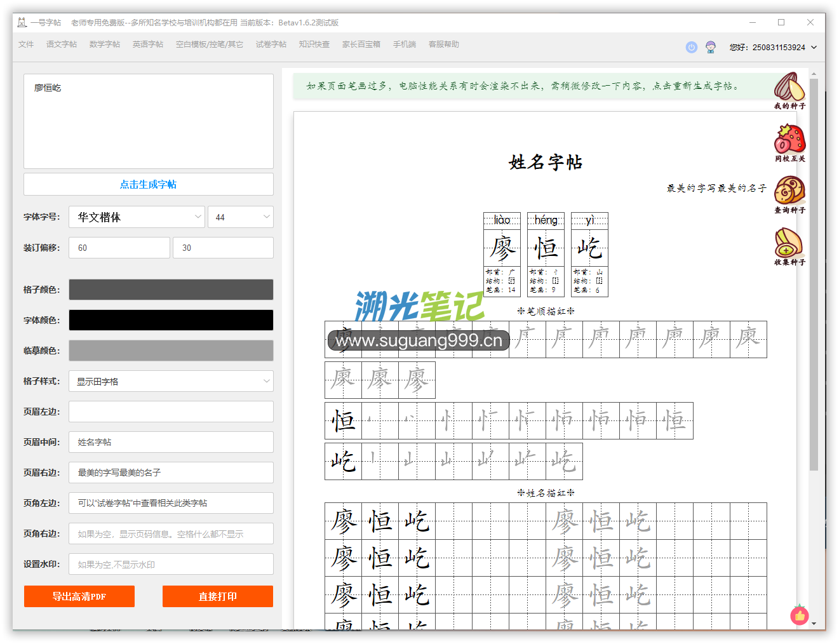Select the 字体颜色 black swatch
This screenshot has width=839, height=644.
(x=171, y=320)
